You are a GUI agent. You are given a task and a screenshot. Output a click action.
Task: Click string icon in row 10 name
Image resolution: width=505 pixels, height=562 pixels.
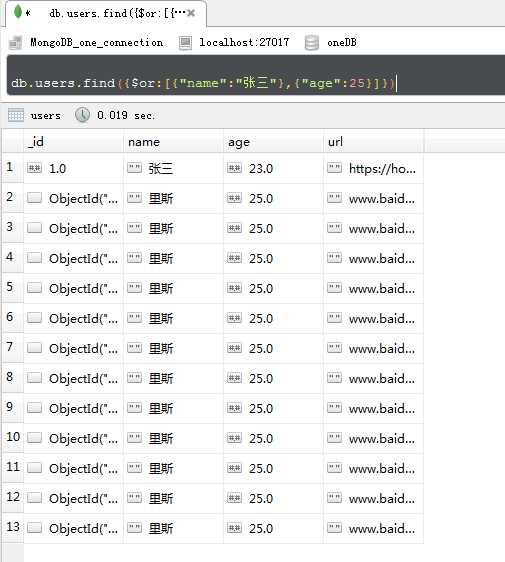(134, 438)
